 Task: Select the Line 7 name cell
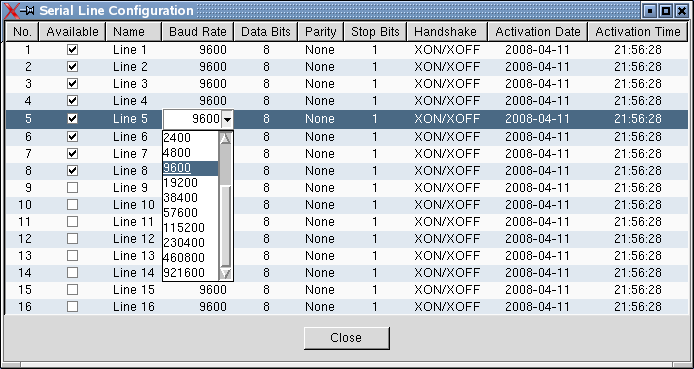(134, 154)
